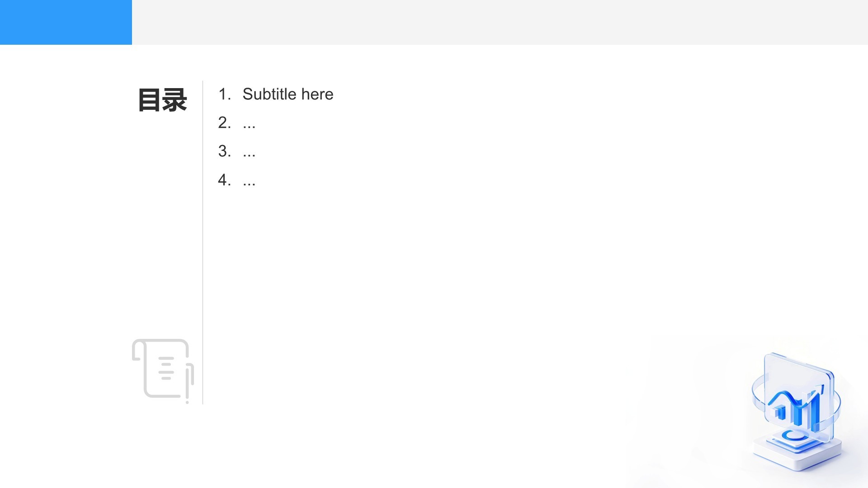Click the scroll document icon

click(x=163, y=368)
